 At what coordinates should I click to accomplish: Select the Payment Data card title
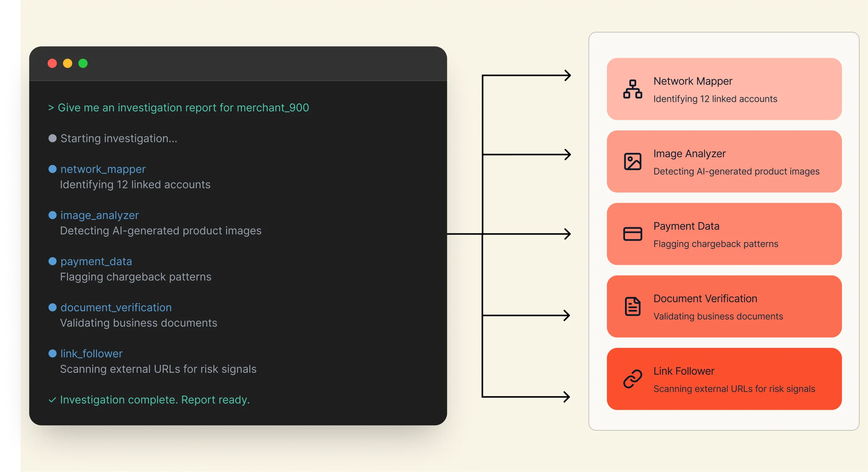(686, 226)
